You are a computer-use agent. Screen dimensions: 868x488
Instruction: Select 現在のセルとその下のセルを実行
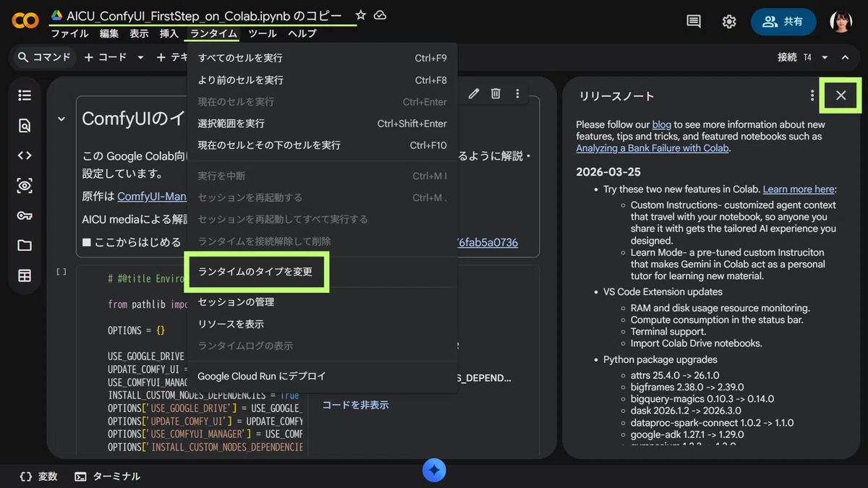(x=323, y=145)
